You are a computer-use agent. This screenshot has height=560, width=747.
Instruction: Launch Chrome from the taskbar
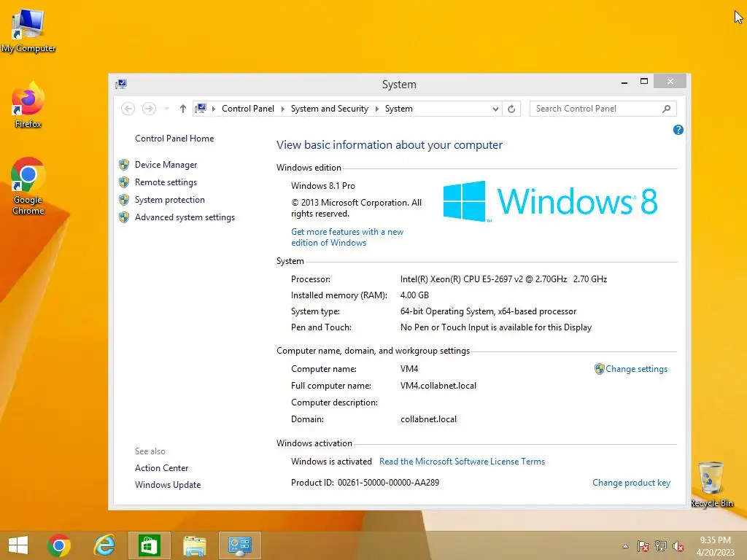(59, 545)
